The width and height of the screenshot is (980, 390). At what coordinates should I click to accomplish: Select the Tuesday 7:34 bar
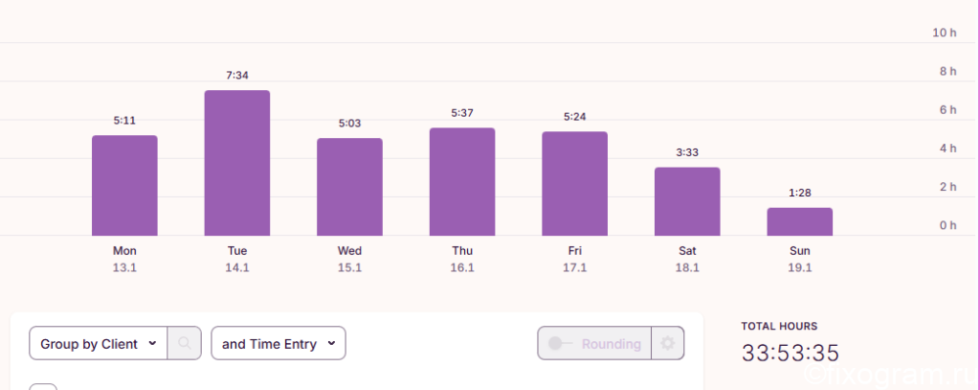click(237, 163)
